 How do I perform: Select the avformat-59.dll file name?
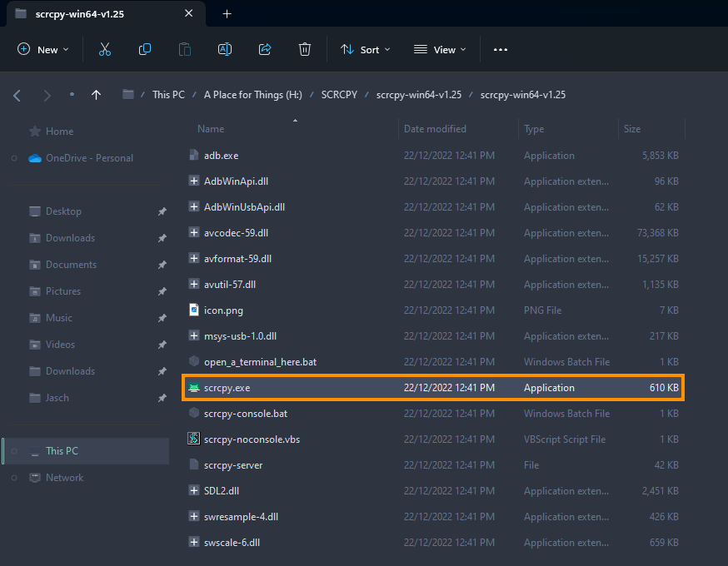[x=237, y=259]
